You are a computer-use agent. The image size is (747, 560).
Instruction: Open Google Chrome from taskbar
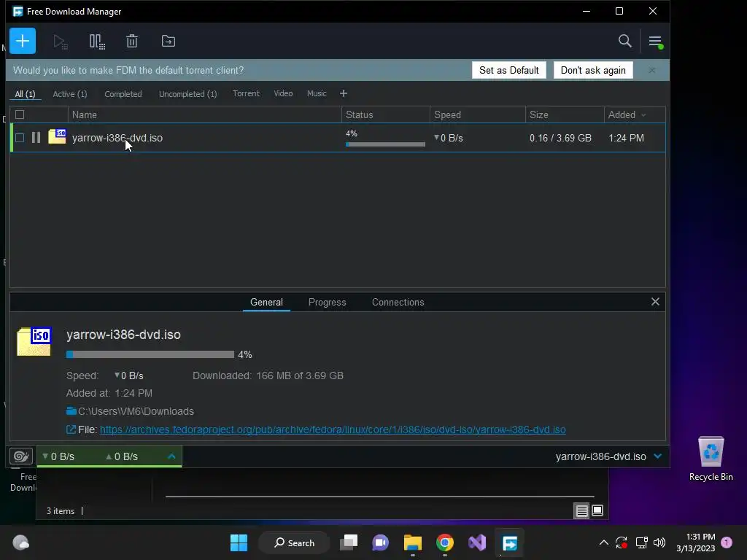444,542
